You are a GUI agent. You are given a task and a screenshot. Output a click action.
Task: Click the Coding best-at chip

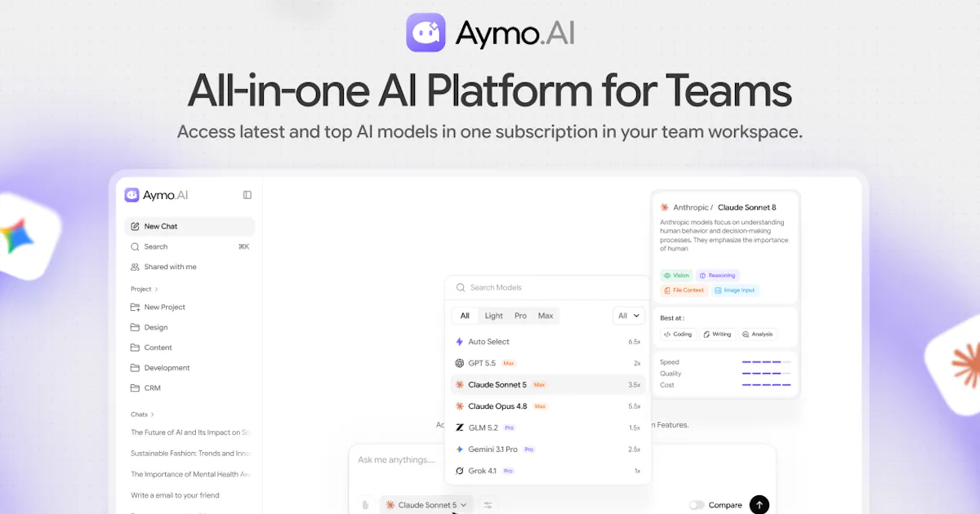[678, 335]
